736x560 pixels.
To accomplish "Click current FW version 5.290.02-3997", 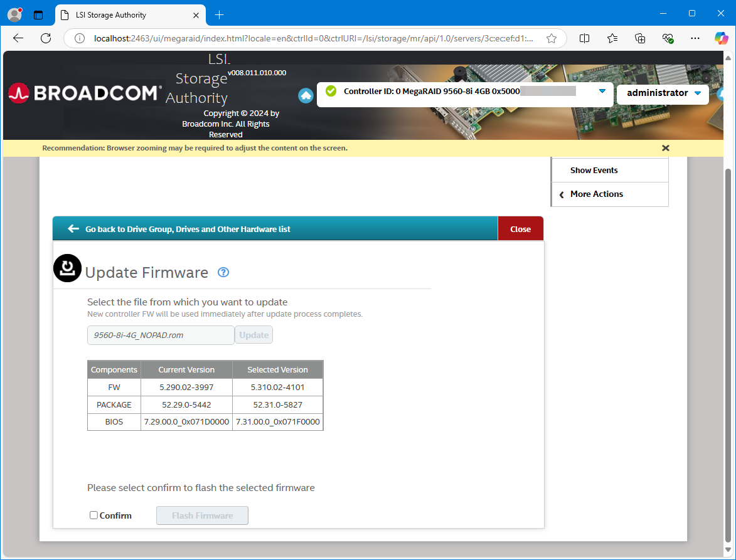I will click(x=186, y=388).
